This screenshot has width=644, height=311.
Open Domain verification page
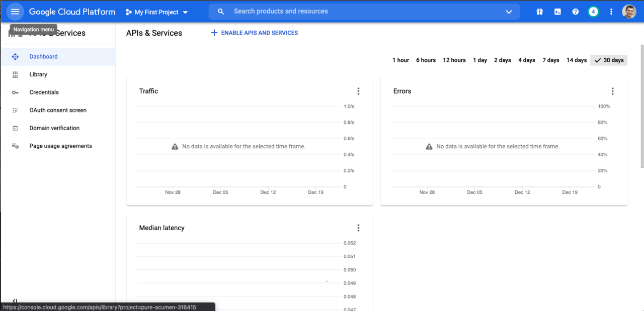coord(57,128)
